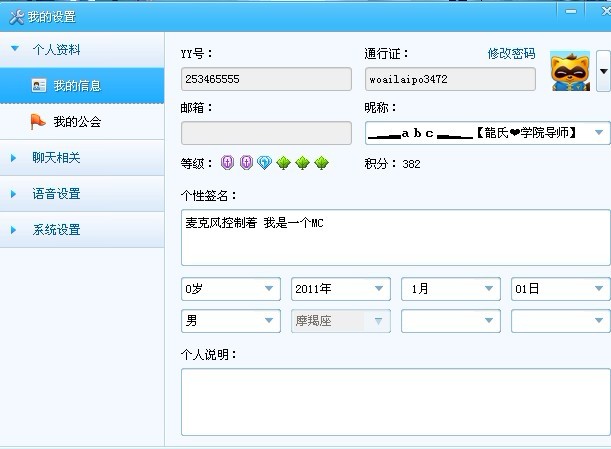Click the wrench settings icon in title bar
This screenshot has height=449, width=611.
tap(16, 17)
